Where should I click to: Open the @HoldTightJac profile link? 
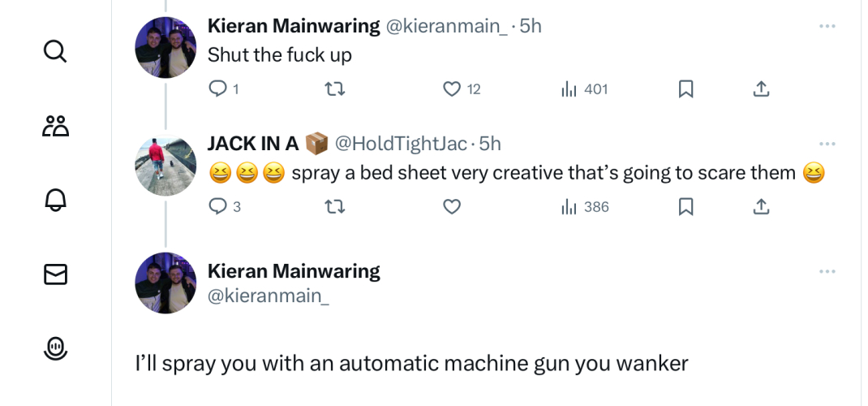click(401, 144)
